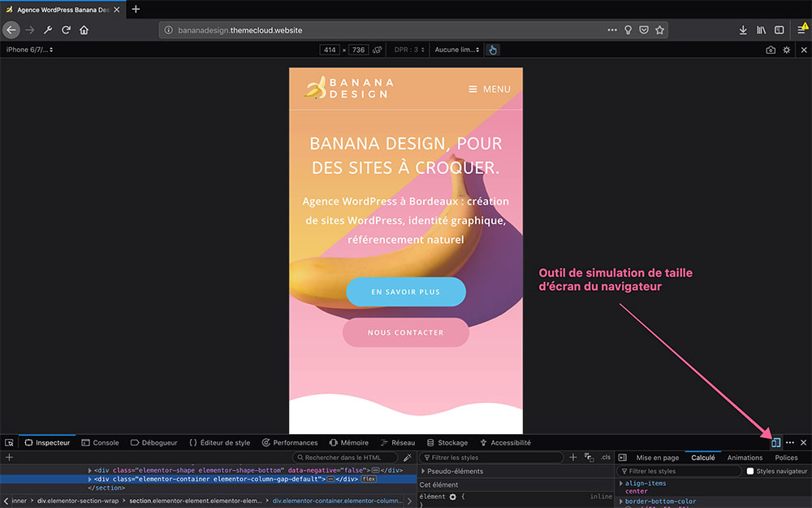Create a new node with the plus icon
This screenshot has height=508, width=812.
[9, 457]
